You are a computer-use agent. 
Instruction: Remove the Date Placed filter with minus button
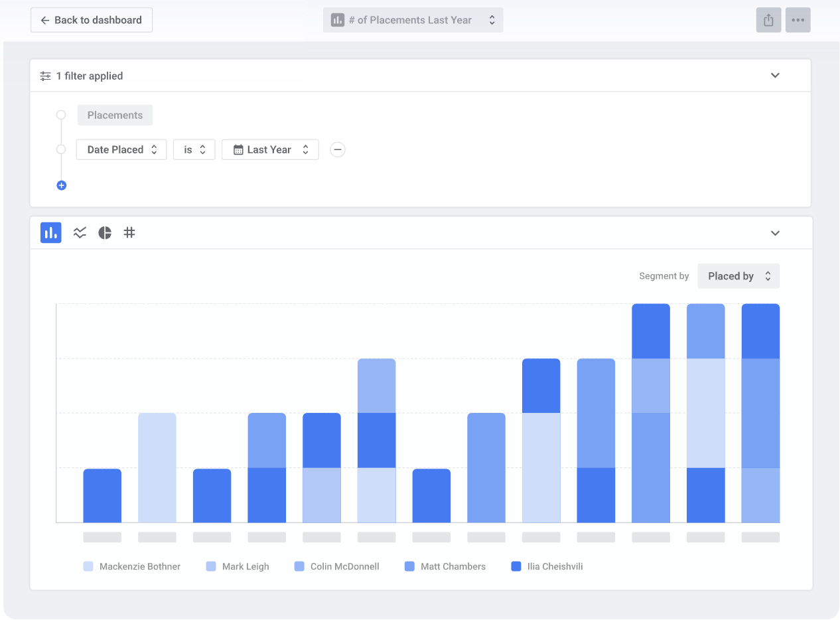click(338, 149)
